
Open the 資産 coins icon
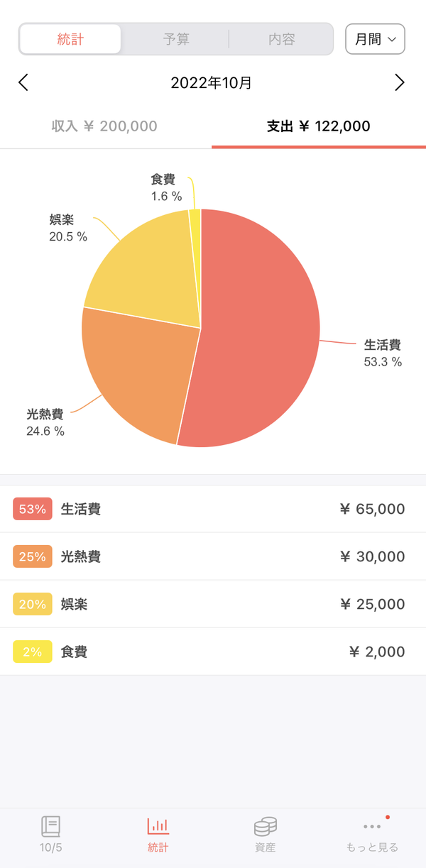coord(265,826)
